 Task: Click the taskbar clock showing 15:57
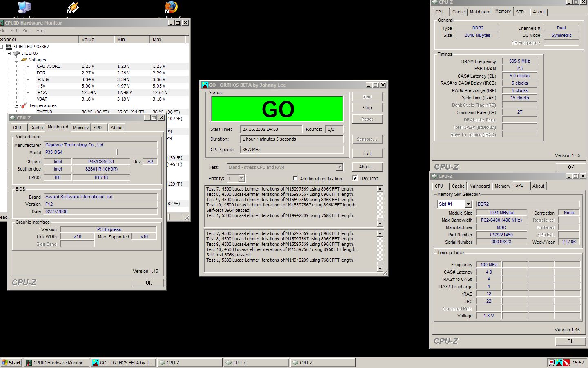(x=578, y=363)
